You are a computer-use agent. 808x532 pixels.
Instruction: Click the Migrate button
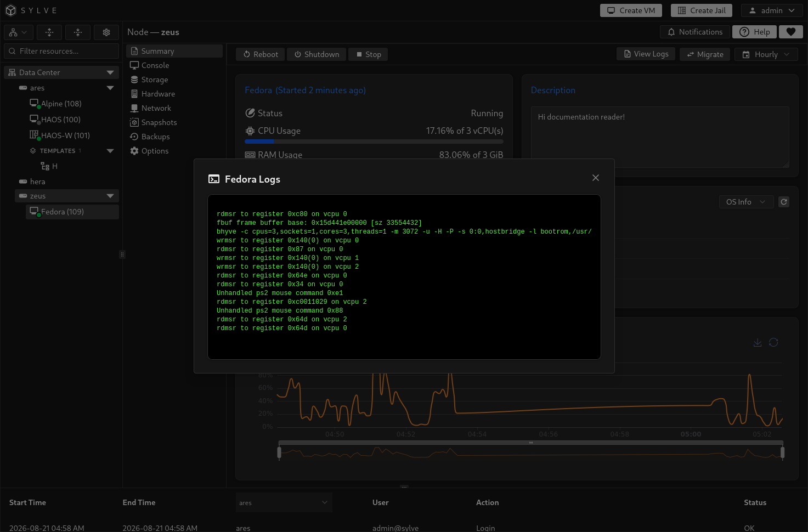(705, 54)
